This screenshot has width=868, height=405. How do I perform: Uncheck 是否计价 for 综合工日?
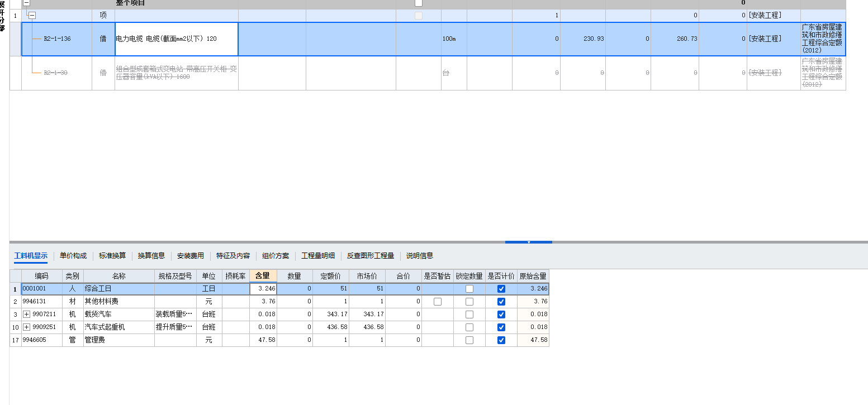click(x=501, y=289)
